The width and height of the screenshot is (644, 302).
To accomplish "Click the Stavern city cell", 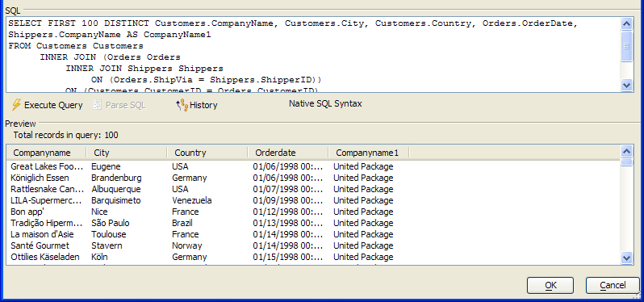I will [107, 245].
